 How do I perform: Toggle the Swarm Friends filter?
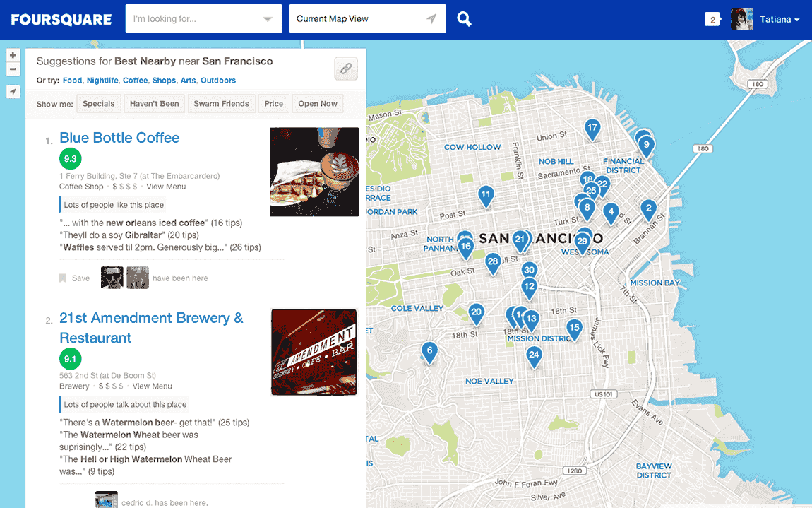pyautogui.click(x=221, y=104)
